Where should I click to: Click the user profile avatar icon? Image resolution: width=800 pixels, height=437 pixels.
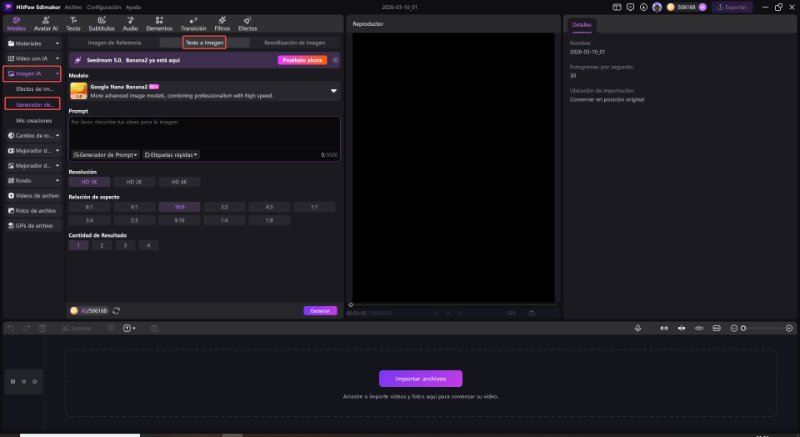[656, 7]
